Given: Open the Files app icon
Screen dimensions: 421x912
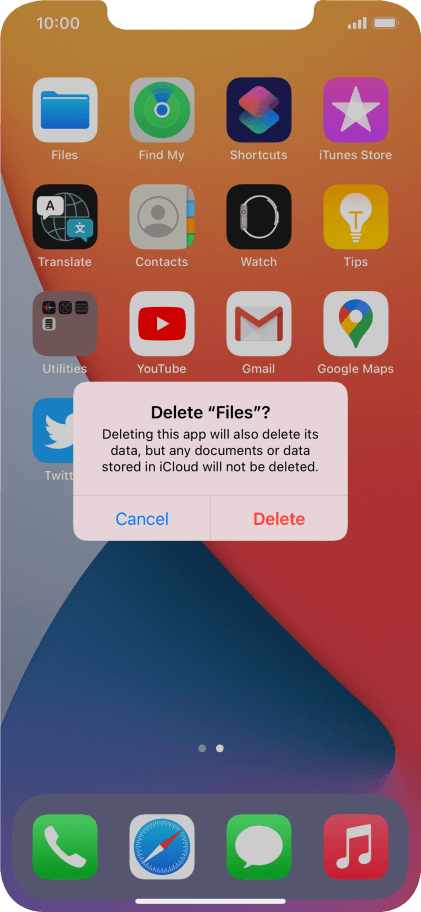Looking at the screenshot, I should 65,110.
